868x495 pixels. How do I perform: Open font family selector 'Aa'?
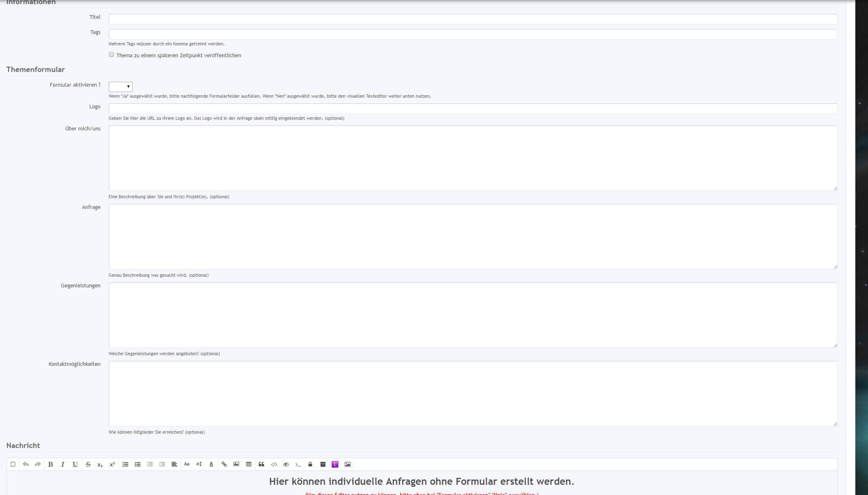point(187,464)
